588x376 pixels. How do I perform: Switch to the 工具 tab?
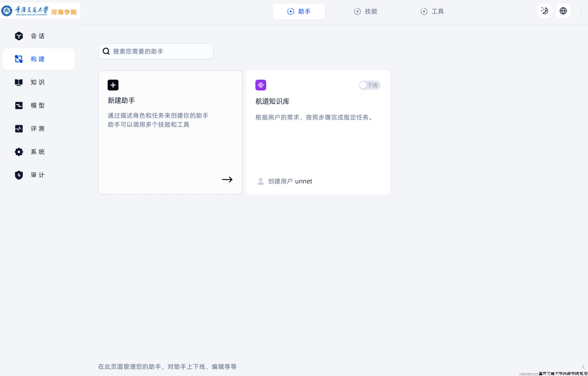point(432,11)
